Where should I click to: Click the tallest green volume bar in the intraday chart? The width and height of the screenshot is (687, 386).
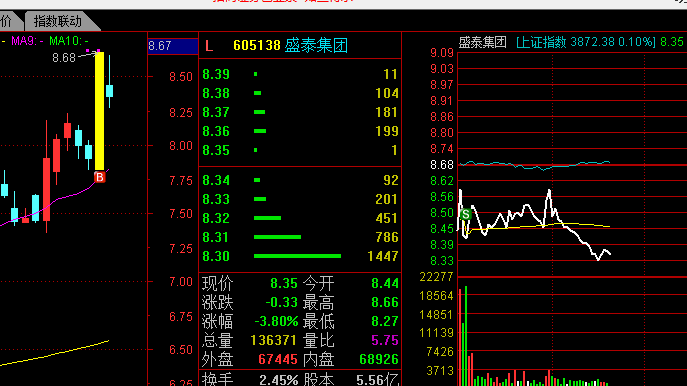pyautogui.click(x=466, y=336)
